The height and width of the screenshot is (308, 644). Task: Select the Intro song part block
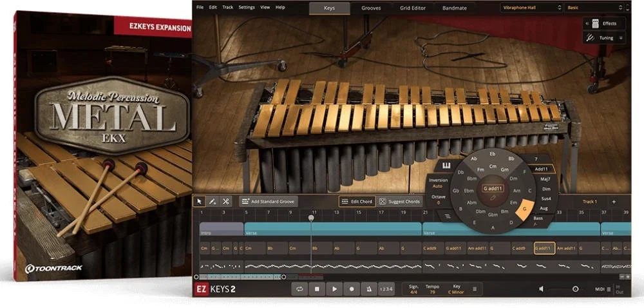[x=222, y=229]
